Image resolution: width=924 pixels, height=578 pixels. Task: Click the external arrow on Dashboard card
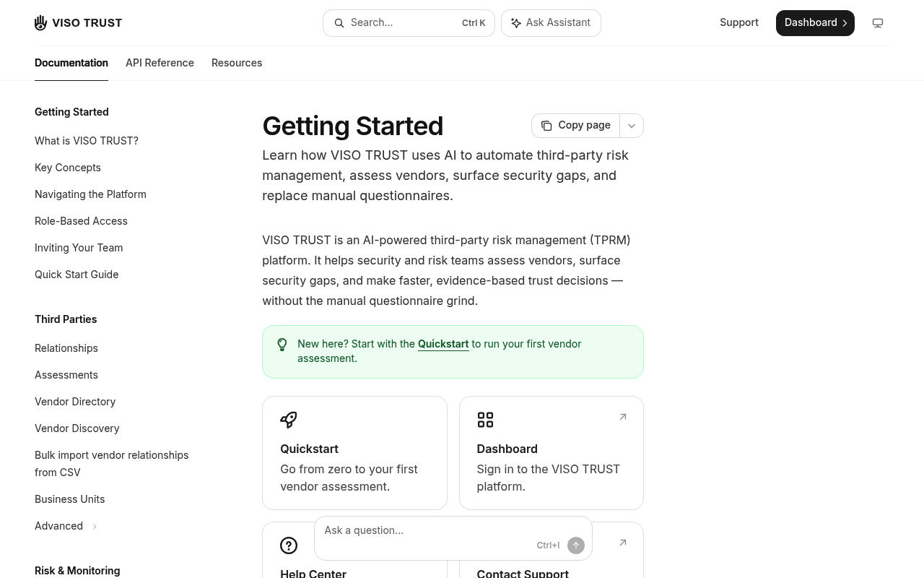pyautogui.click(x=623, y=417)
